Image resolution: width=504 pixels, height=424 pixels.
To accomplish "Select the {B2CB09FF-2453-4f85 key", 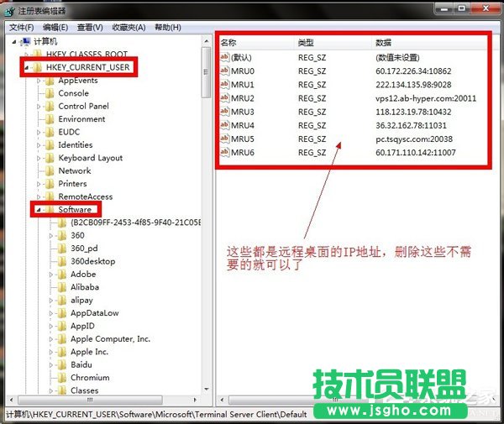I will pos(135,222).
